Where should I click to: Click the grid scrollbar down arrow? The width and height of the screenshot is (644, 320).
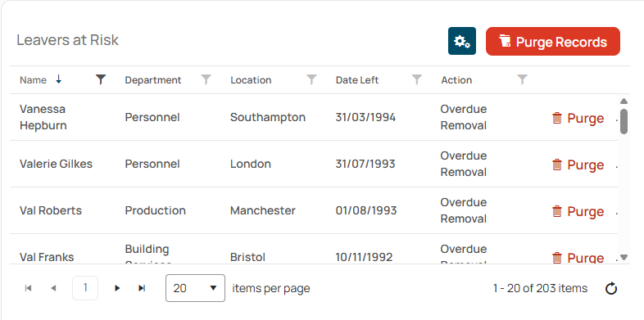click(624, 257)
